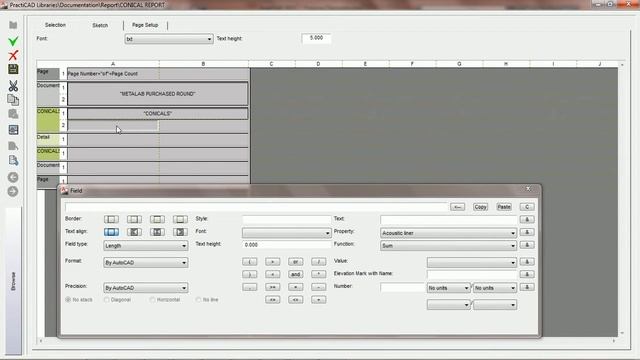Click the green checkmark accept icon
Image resolution: width=640 pixels, height=360 pixels.
[13, 41]
